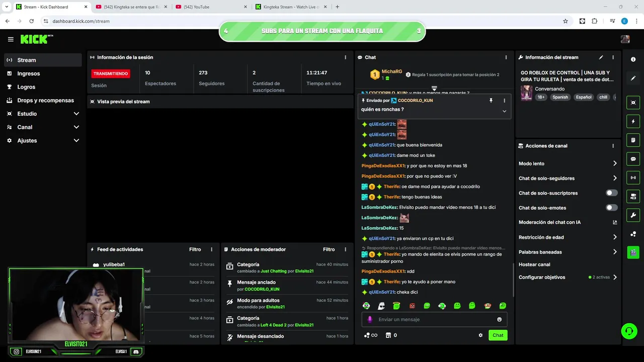Click the browser address bar
This screenshot has width=644, height=362.
302,21
